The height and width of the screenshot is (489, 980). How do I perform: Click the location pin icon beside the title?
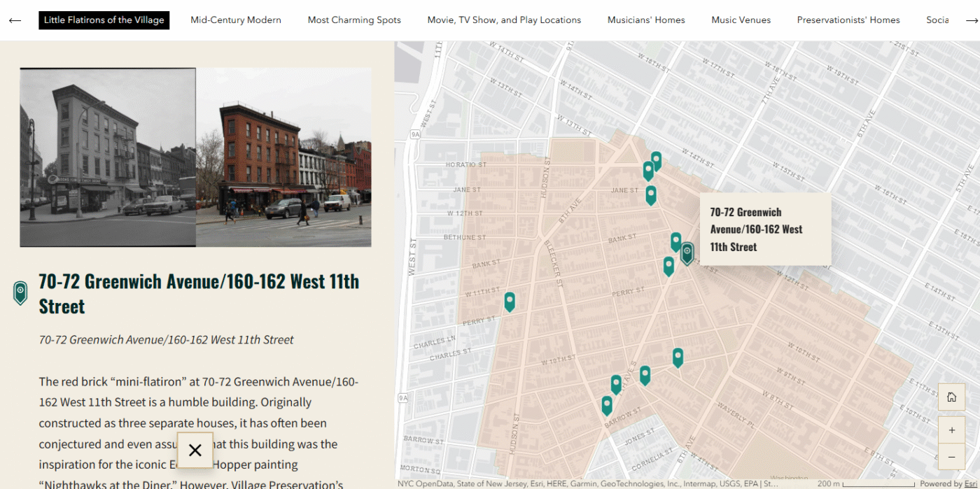tap(21, 292)
